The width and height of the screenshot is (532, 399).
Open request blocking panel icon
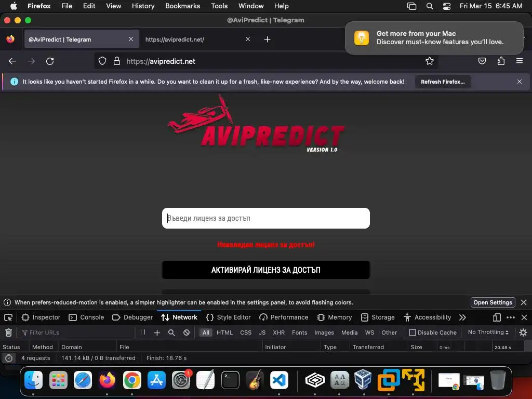pos(187,332)
